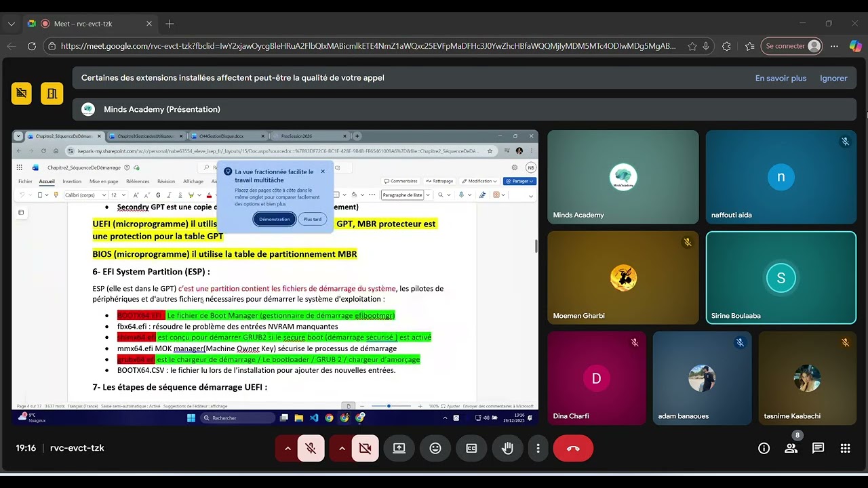
Task: Open Références ribbon tab in shared Word
Action: [x=138, y=181]
